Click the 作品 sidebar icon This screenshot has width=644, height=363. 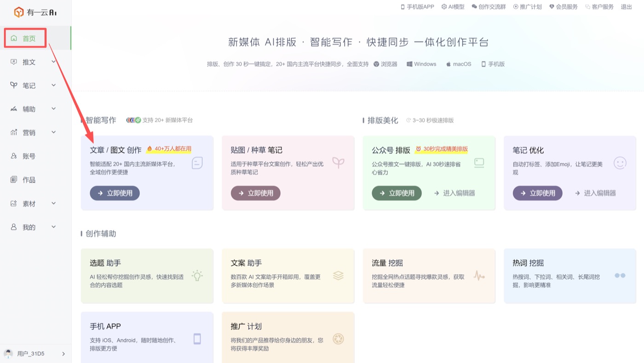[14, 180]
